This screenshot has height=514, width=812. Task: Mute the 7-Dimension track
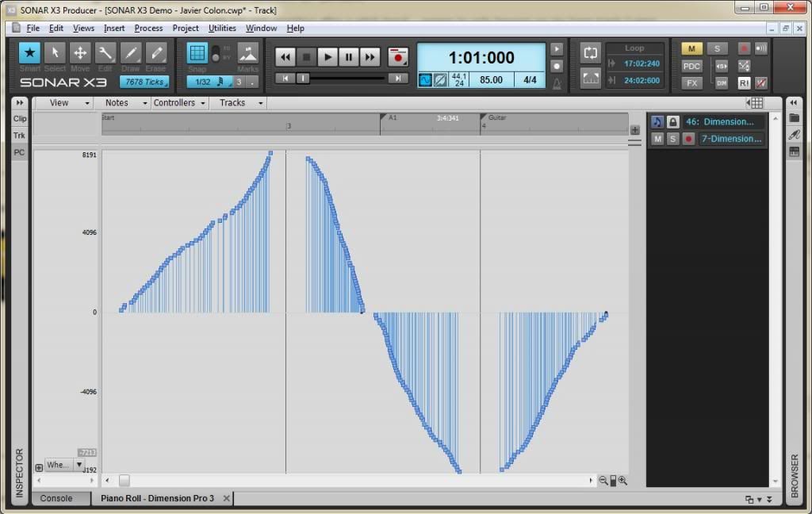pyautogui.click(x=657, y=139)
